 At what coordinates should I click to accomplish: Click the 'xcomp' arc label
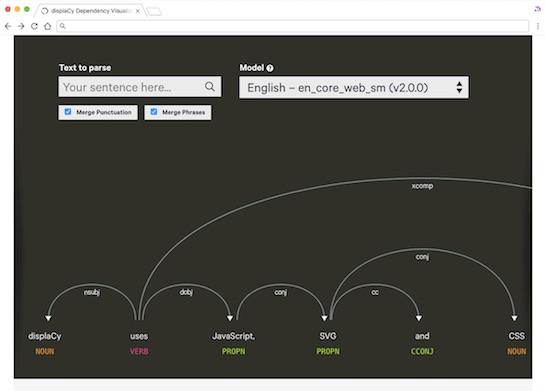422,186
